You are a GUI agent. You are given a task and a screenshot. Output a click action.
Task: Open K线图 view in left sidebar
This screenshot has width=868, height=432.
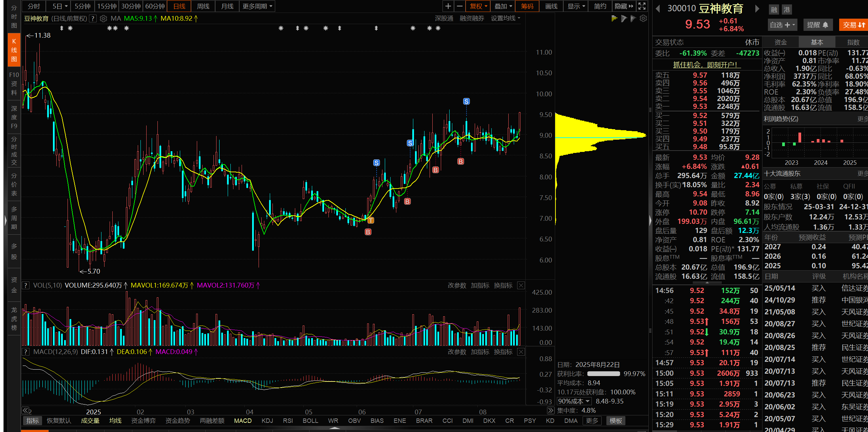(x=14, y=50)
